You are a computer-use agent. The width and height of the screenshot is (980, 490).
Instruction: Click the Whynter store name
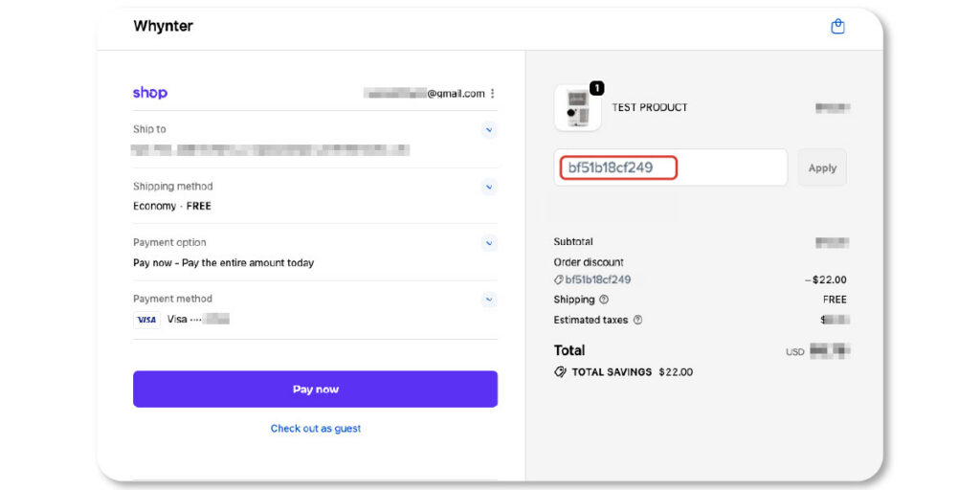coord(163,26)
